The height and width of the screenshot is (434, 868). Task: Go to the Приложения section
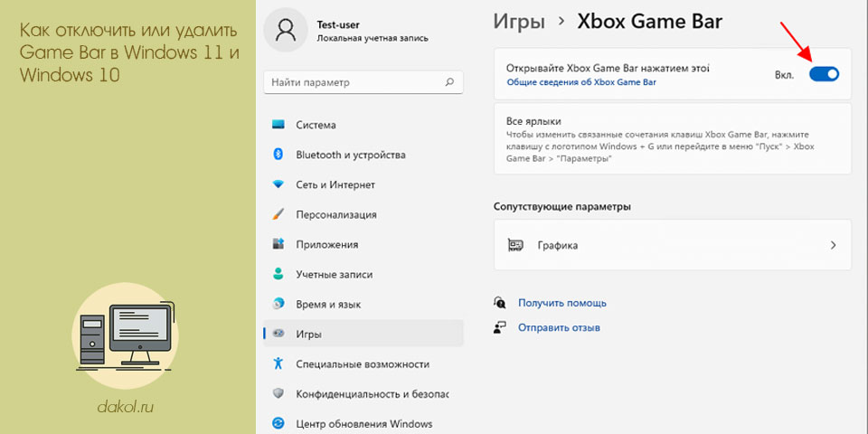coord(363,244)
